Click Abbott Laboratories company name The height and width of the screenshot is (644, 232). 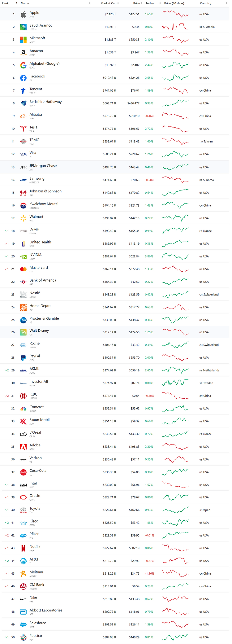click(46, 610)
